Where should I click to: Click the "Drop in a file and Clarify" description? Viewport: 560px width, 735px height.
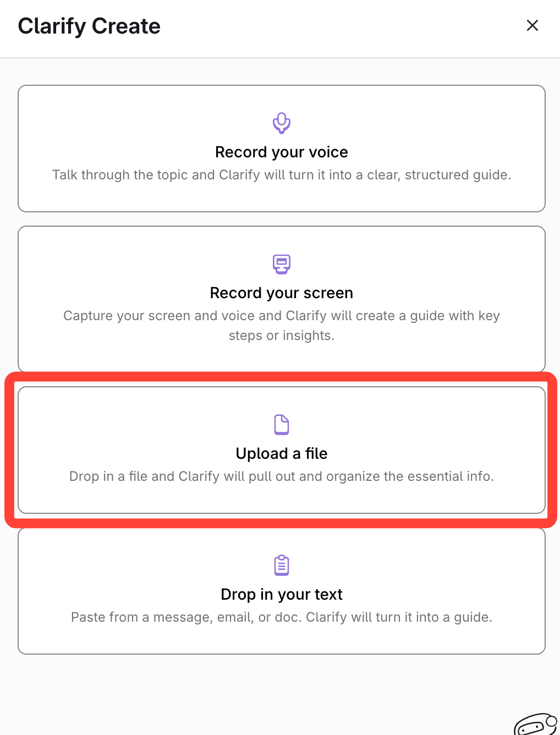(x=282, y=476)
